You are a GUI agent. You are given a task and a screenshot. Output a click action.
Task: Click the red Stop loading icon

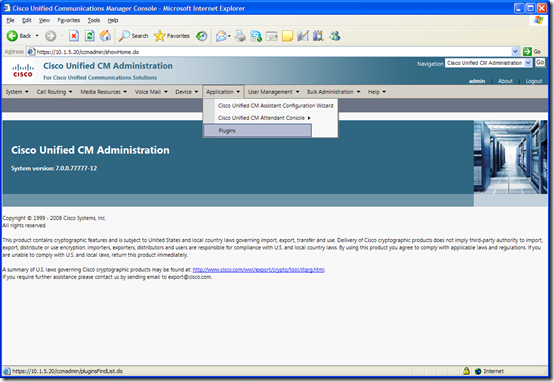(x=74, y=36)
